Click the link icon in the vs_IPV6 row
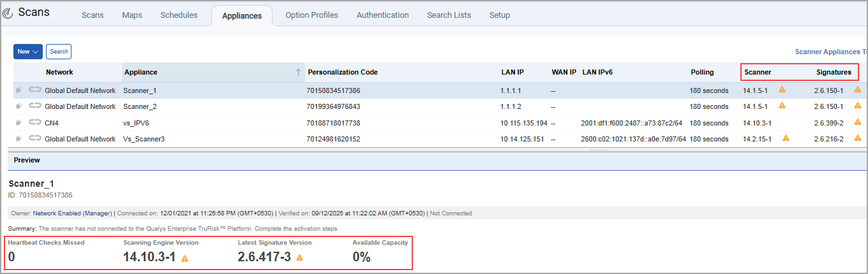This screenshot has height=274, width=868. 34,122
